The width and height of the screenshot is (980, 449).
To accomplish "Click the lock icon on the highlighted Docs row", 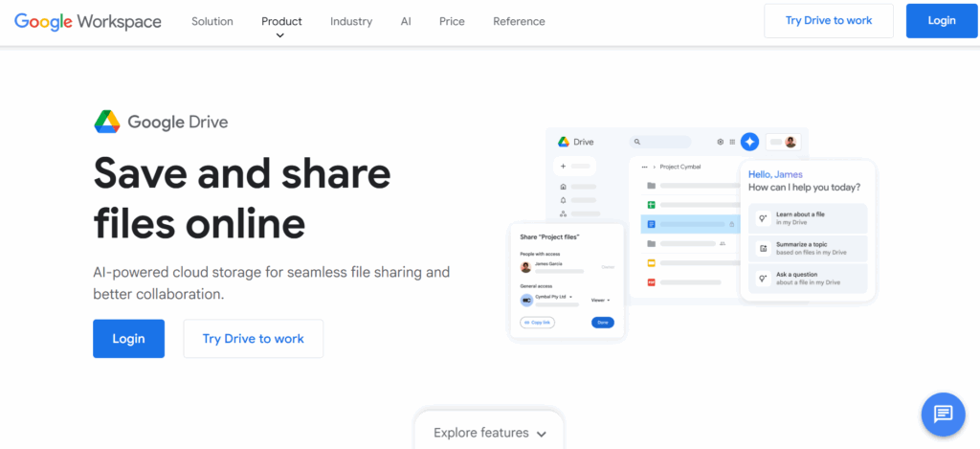I will (731, 224).
